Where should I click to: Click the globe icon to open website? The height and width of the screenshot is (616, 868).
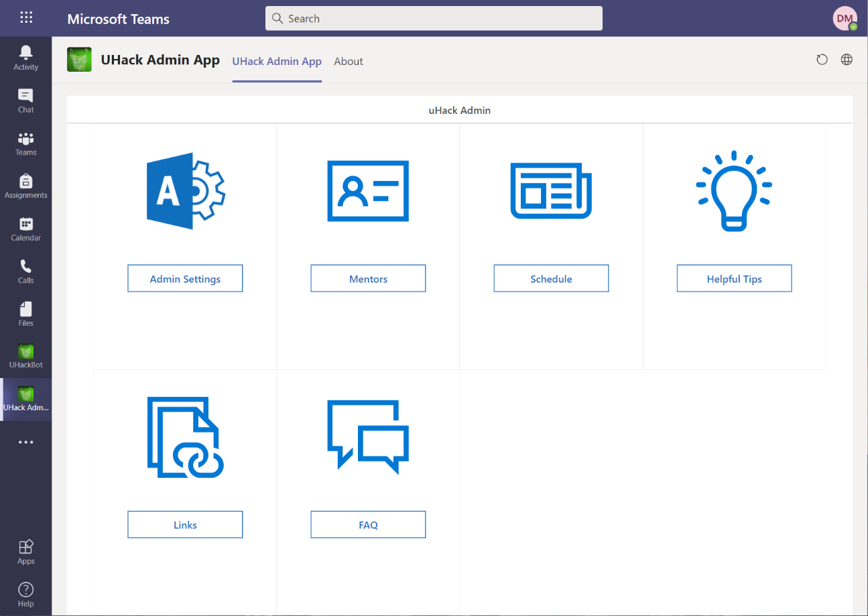coord(847,60)
